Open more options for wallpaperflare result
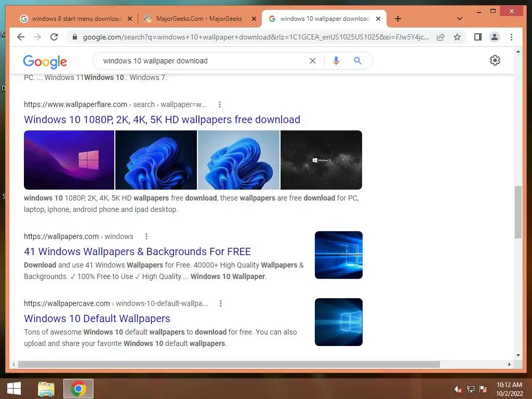 coord(220,104)
